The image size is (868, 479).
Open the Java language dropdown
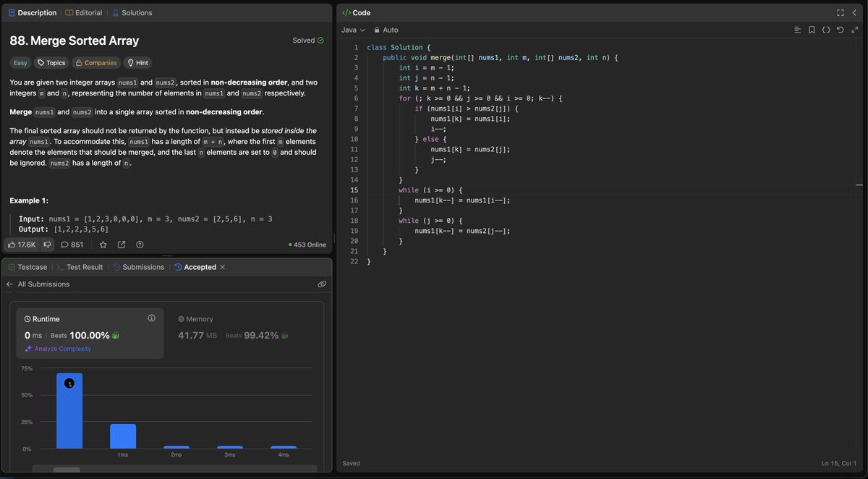click(x=353, y=30)
